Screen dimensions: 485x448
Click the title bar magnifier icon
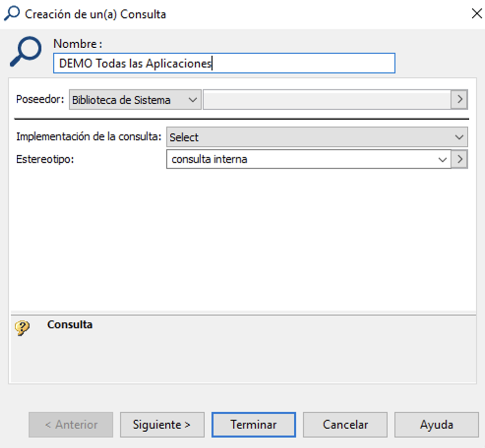(x=12, y=14)
